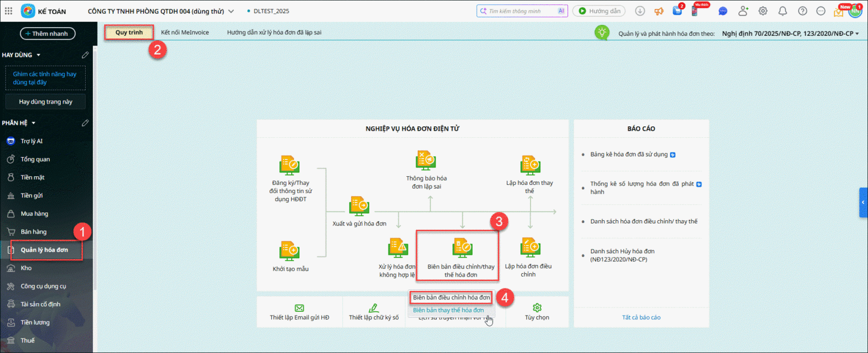
Task: Select Biên bản thay thế hóa đơn
Action: [x=448, y=310]
